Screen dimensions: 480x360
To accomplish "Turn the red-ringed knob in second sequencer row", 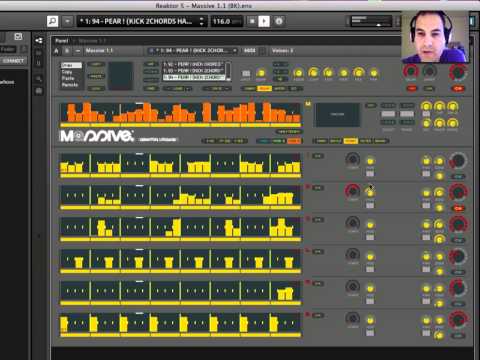I will [353, 191].
